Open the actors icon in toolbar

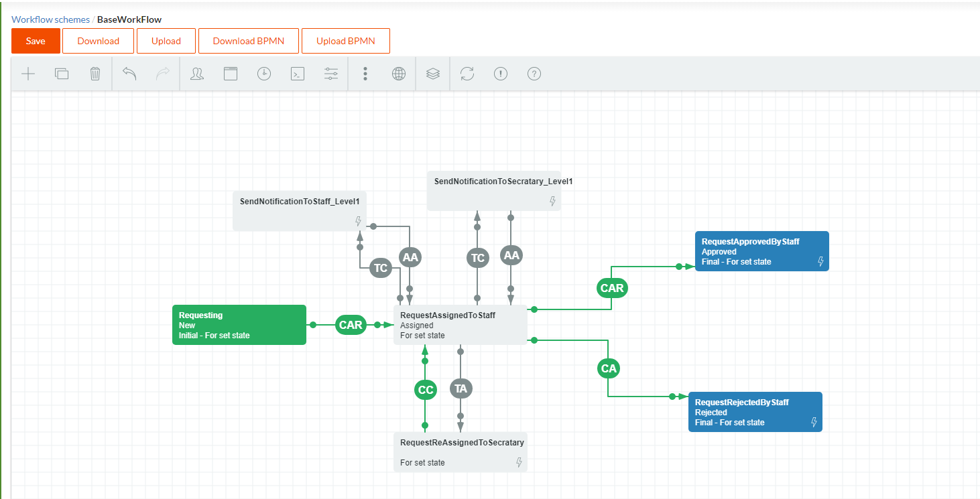point(197,74)
